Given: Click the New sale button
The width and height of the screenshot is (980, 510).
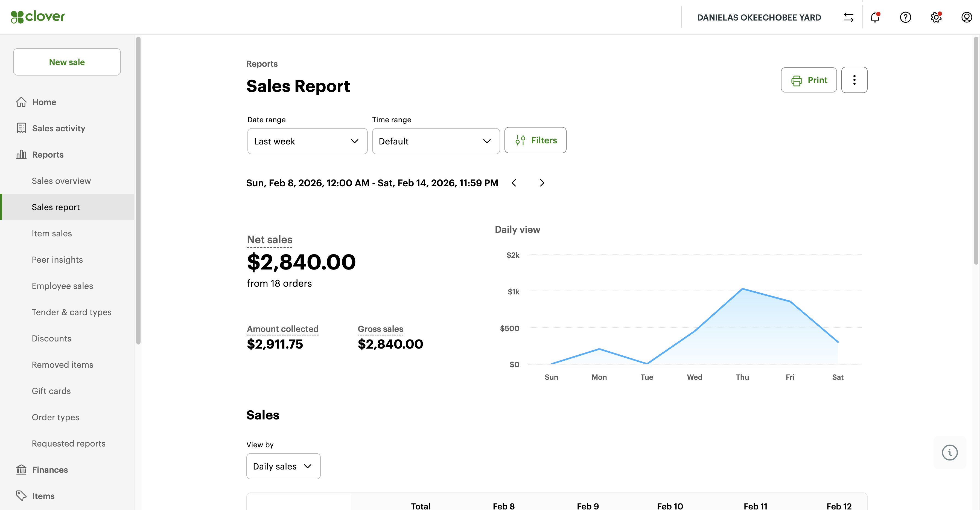Looking at the screenshot, I should 67,62.
